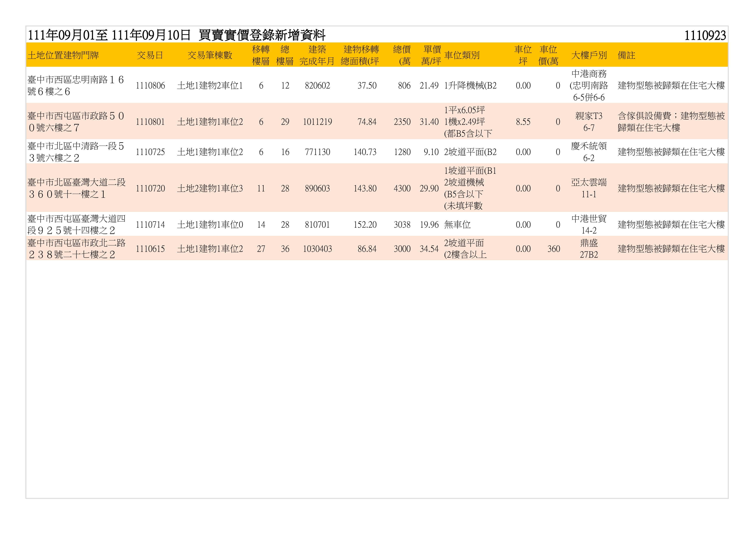Click transaction date 1110720
The image size is (756, 535).
pyautogui.click(x=150, y=188)
